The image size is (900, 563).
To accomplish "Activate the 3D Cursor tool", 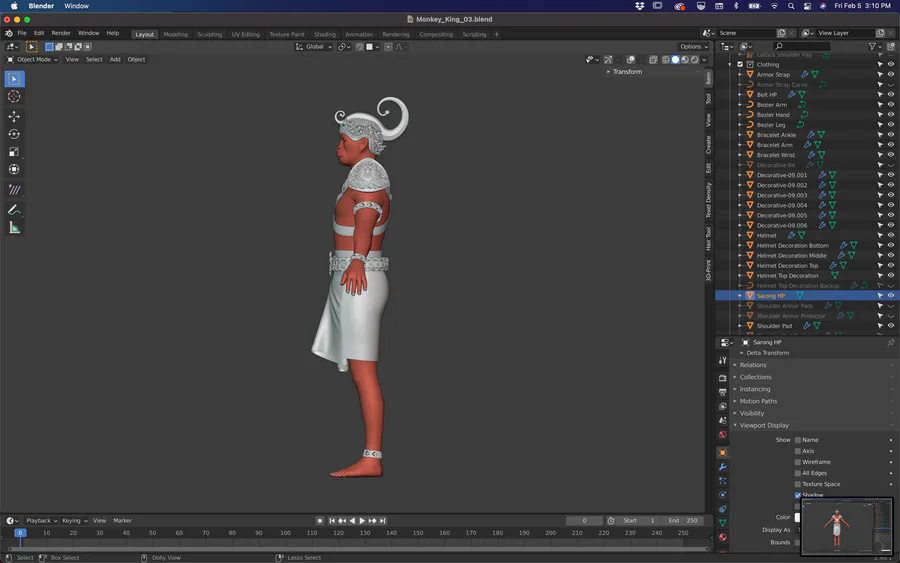I will tap(14, 96).
